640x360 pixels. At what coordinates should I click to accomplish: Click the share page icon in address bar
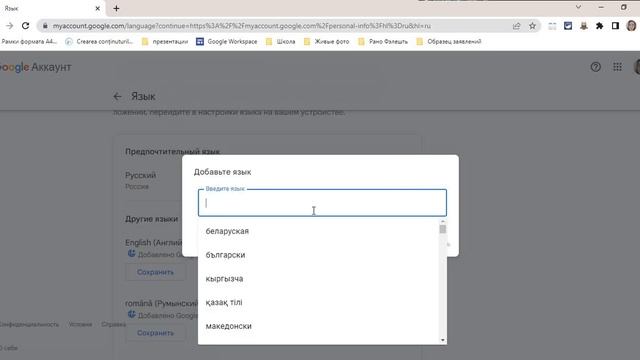(x=516, y=26)
